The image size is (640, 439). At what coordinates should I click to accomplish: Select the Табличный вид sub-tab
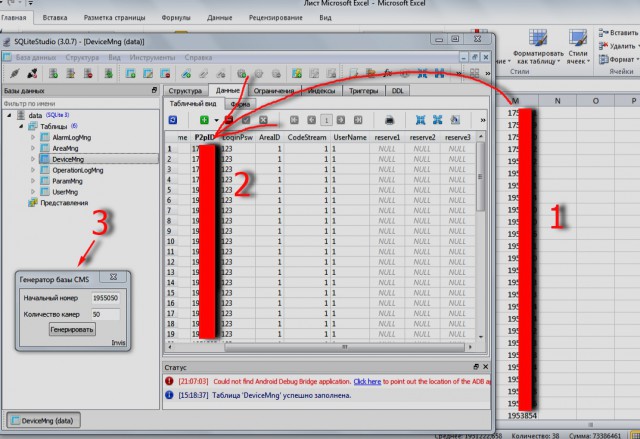(193, 104)
